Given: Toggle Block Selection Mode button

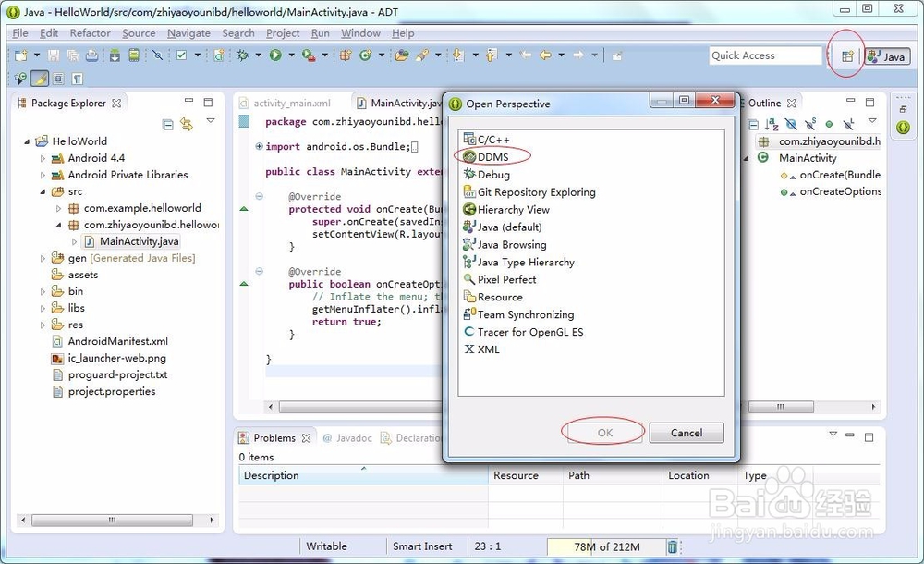Looking at the screenshot, I should (58, 79).
